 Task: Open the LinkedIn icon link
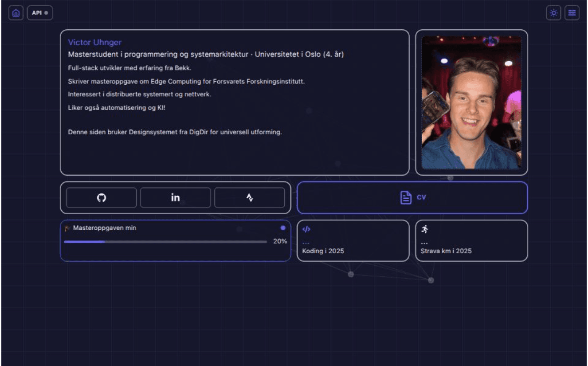coord(176,198)
